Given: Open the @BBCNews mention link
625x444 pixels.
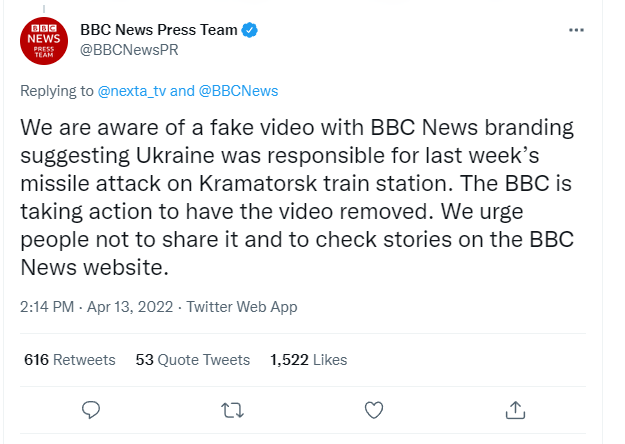Looking at the screenshot, I should [x=239, y=91].
